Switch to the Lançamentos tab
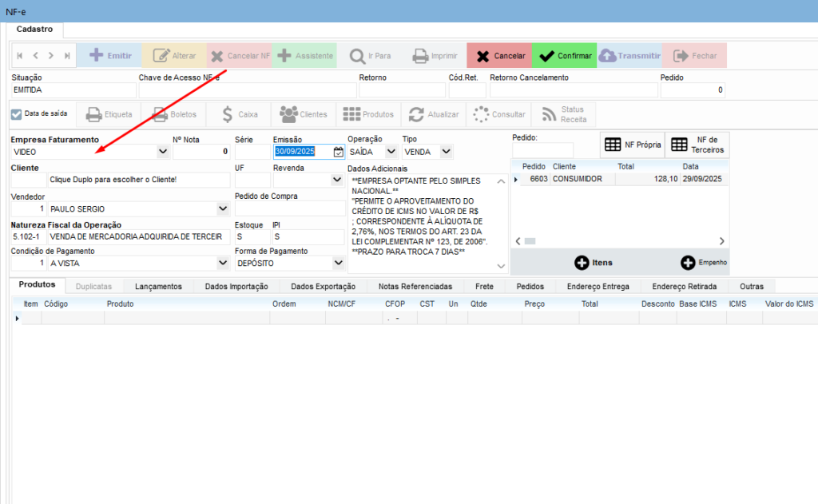818x504 pixels. pyautogui.click(x=158, y=287)
